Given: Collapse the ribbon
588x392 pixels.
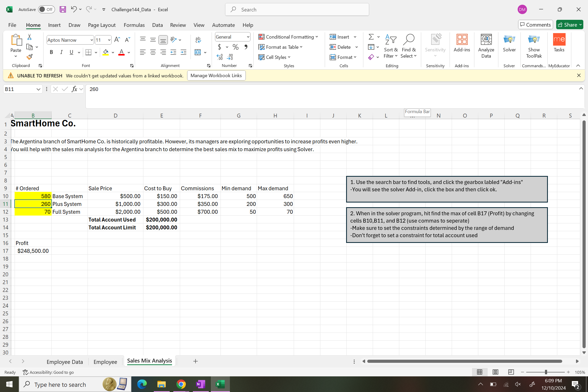Looking at the screenshot, I should click(x=578, y=66).
